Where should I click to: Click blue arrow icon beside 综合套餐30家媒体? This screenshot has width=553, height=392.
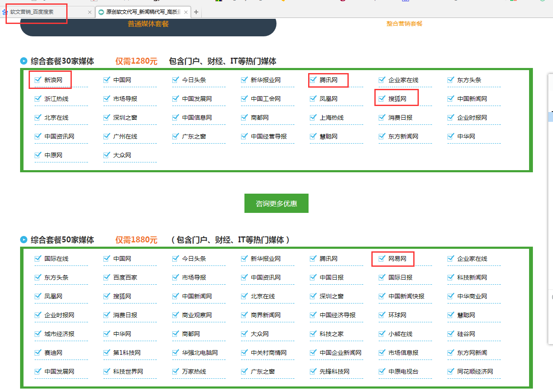click(x=24, y=61)
